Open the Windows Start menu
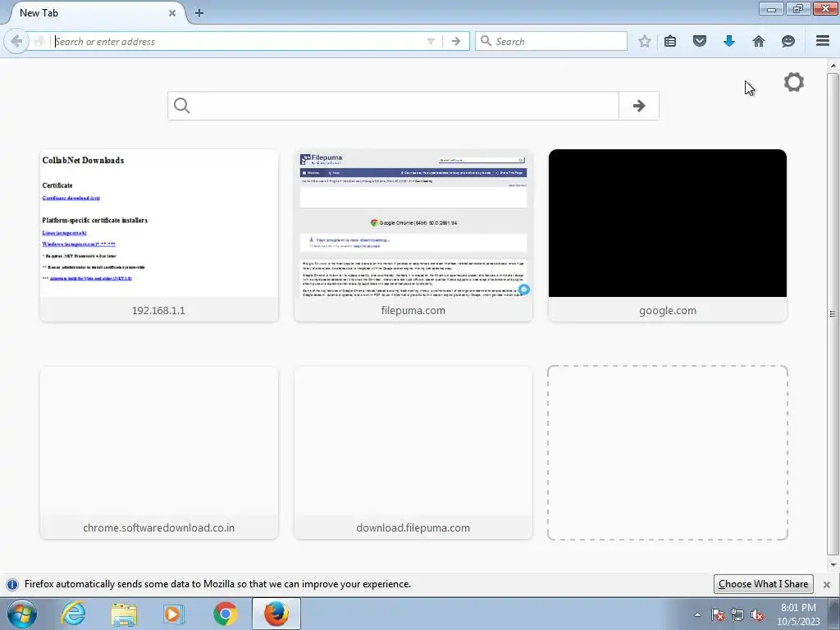The height and width of the screenshot is (630, 840). [x=21, y=614]
